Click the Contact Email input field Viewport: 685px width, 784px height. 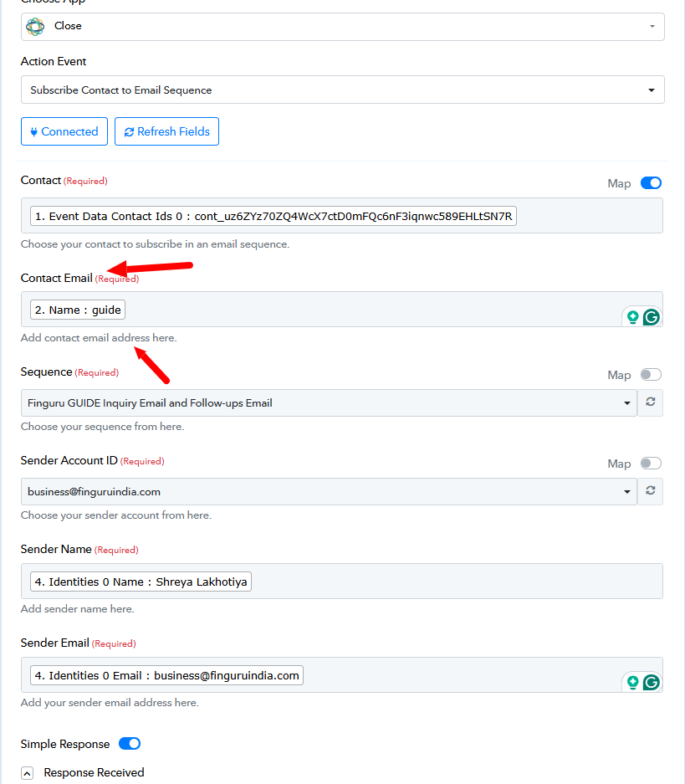click(342, 310)
